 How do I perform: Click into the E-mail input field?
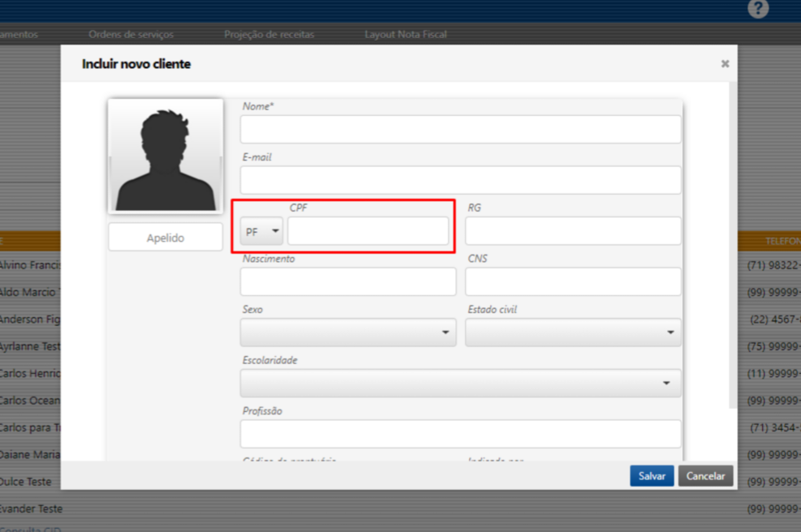click(x=460, y=180)
